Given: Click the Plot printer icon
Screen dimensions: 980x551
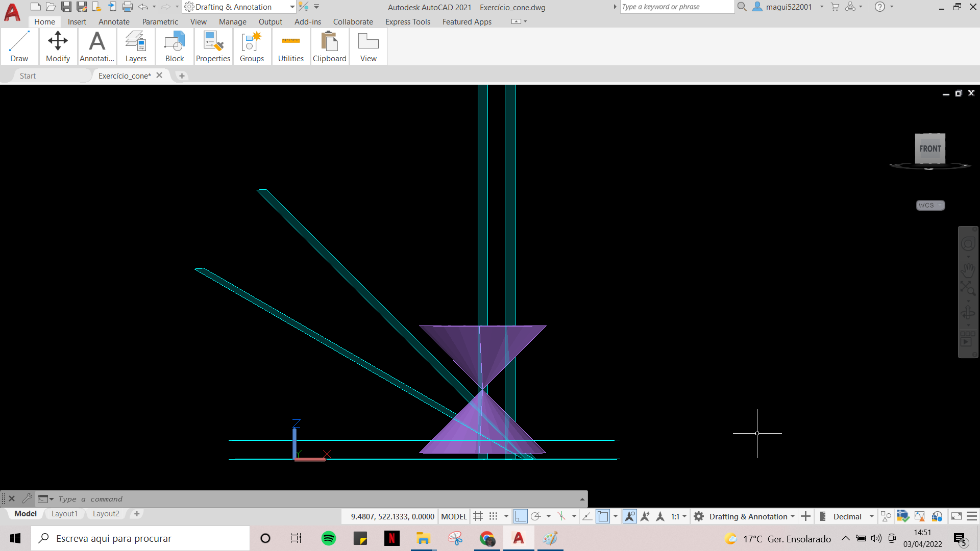Looking at the screenshot, I should pos(128,7).
